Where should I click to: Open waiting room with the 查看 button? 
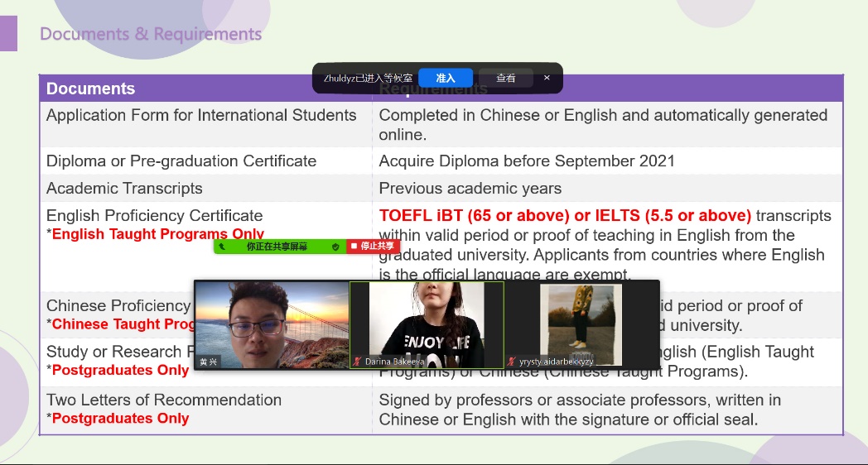[505, 78]
